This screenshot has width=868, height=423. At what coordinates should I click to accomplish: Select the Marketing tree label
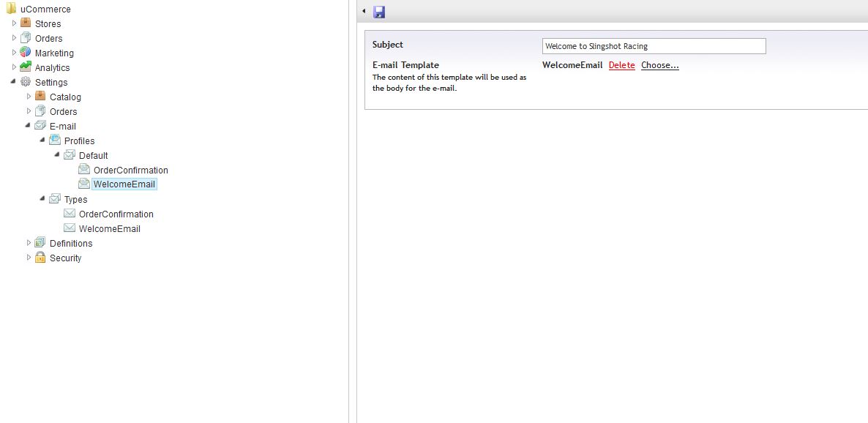(54, 53)
